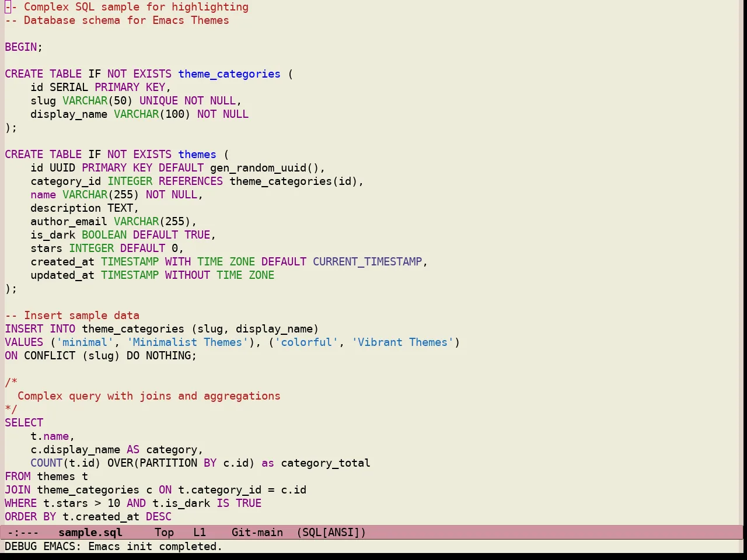Viewport: 747px width, 560px height.
Task: Click the Top position indicator in mode line
Action: click(x=165, y=532)
